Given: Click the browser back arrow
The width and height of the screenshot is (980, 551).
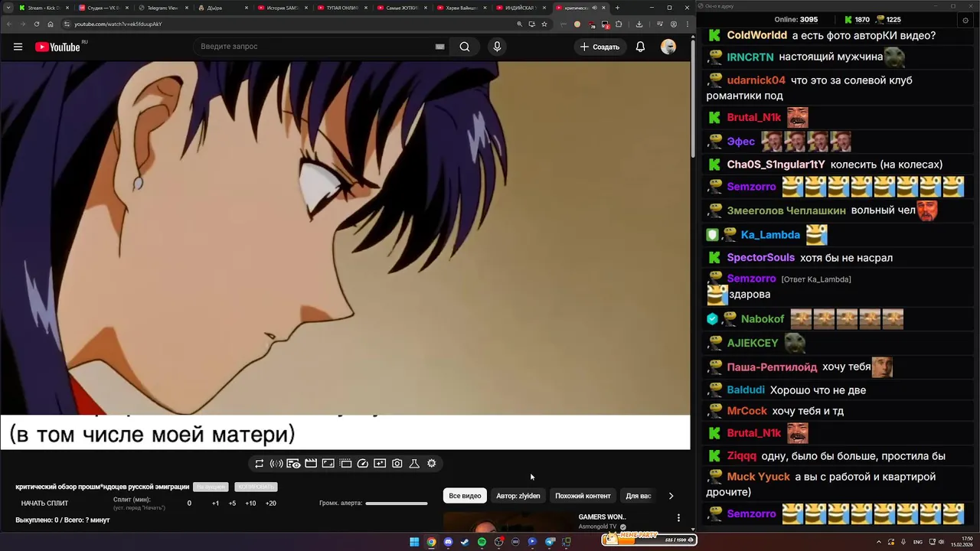Looking at the screenshot, I should 8,24.
